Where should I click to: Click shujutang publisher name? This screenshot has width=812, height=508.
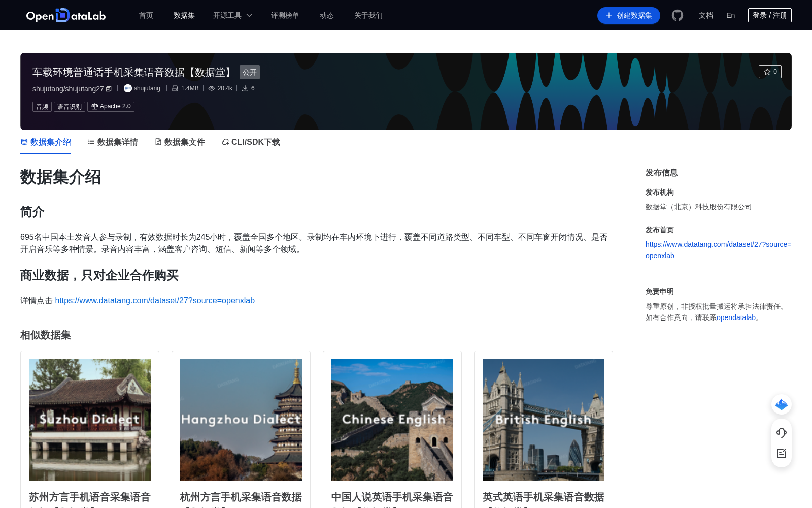coord(147,88)
